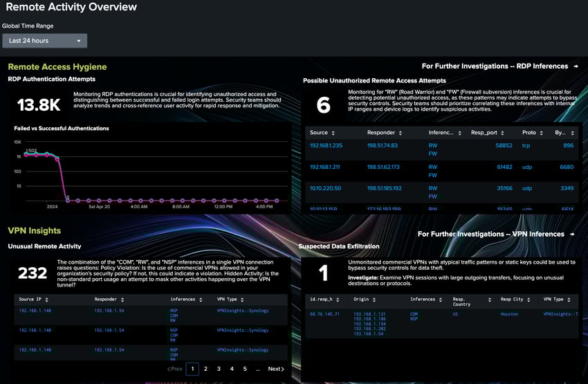
Task: Click Next to advance pagination
Action: (275, 369)
